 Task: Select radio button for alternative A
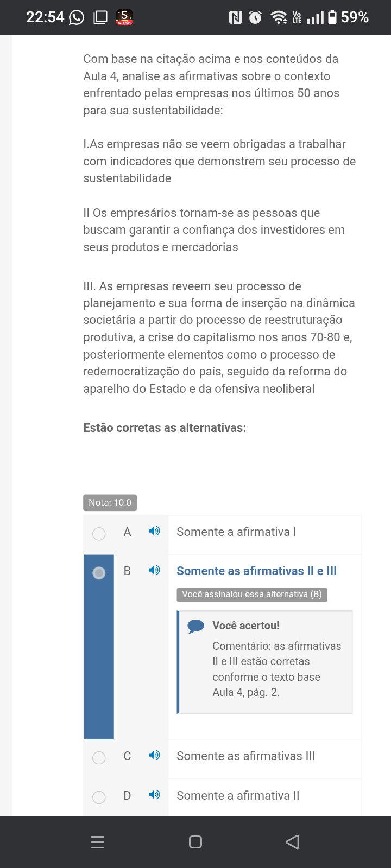point(99,534)
